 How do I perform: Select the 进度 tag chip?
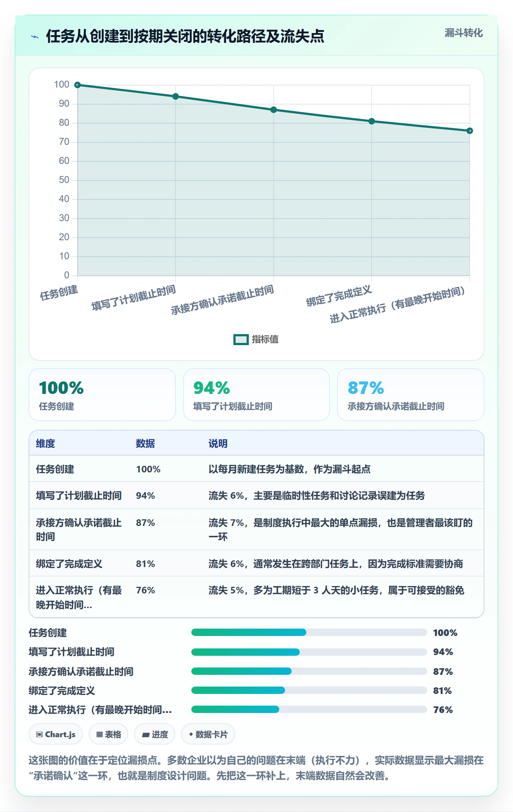(155, 734)
